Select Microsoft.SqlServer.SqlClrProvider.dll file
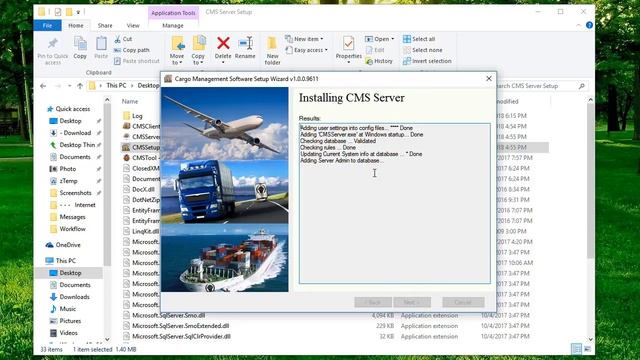 (x=181, y=336)
